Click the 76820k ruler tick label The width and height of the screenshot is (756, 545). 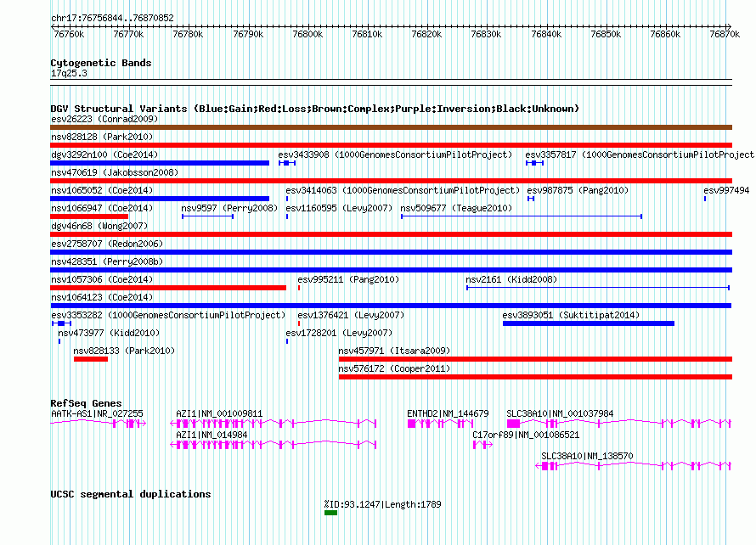[426, 35]
